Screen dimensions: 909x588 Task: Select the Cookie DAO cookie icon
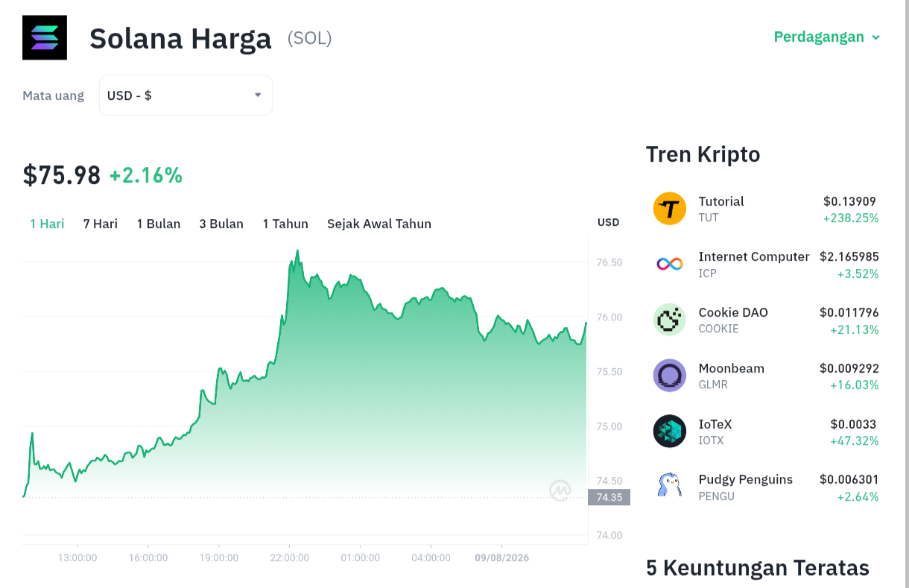click(669, 320)
